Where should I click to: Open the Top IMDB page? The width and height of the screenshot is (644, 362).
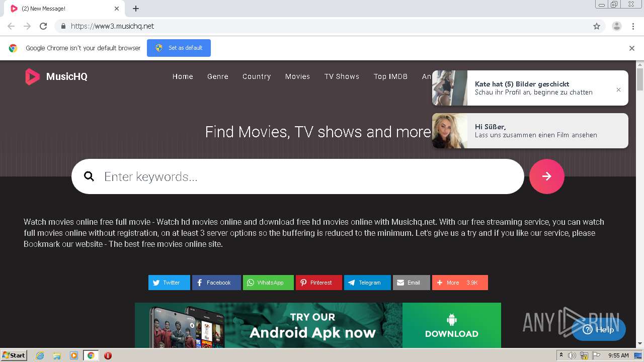click(x=390, y=76)
